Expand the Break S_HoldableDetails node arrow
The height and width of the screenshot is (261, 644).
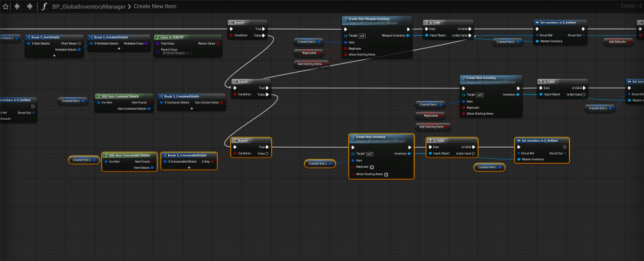click(118, 49)
